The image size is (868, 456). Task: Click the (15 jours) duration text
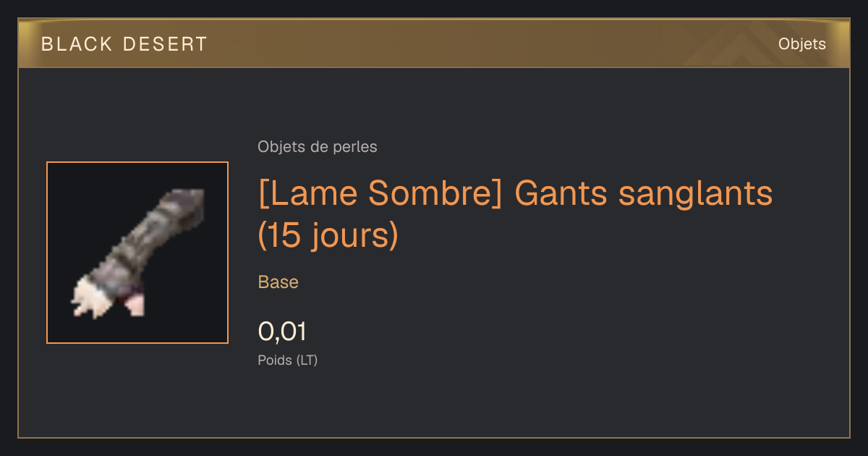[x=328, y=236]
